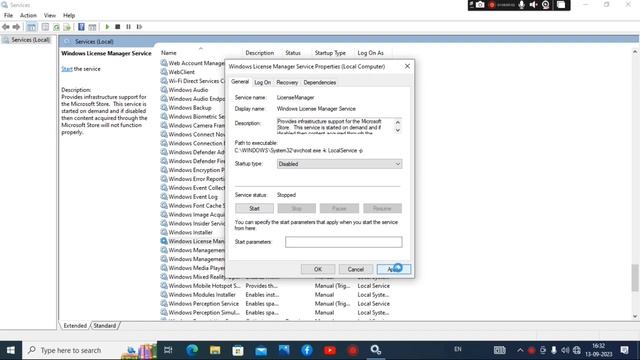
Task: Open the notification center icon in taskbar
Action: [x=624, y=350]
